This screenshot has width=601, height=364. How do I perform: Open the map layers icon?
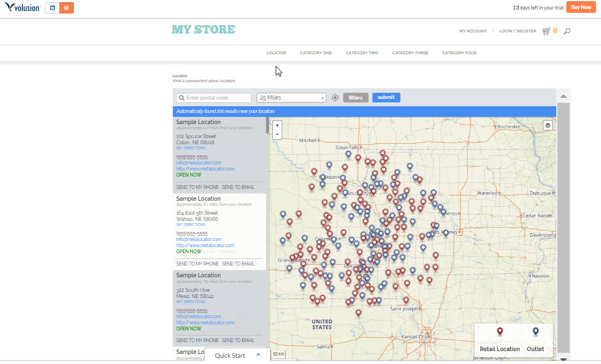point(548,125)
